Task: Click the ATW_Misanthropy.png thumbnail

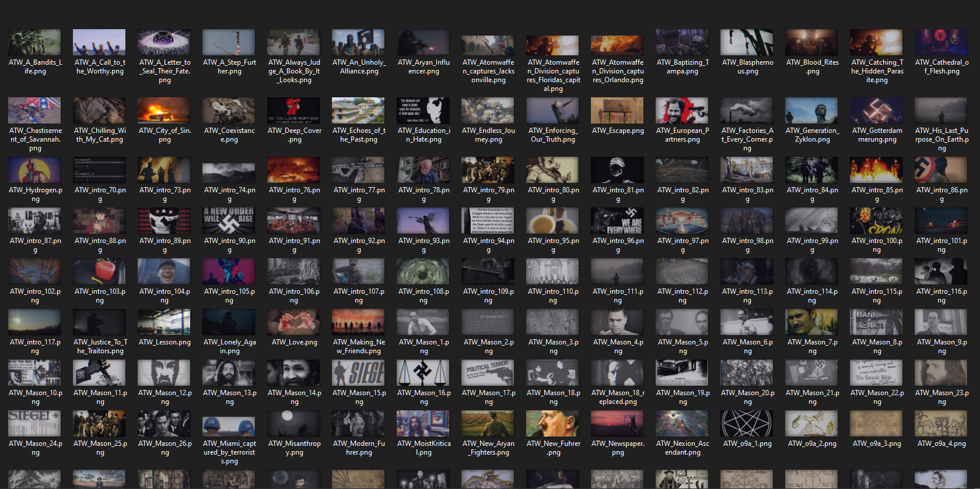Action: [294, 424]
